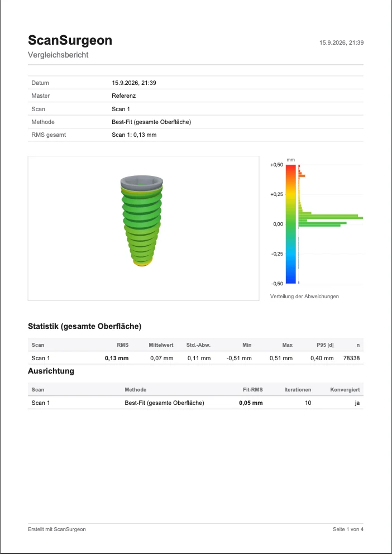Click the Scan label in info table
392x554 pixels.
pyautogui.click(x=38, y=109)
